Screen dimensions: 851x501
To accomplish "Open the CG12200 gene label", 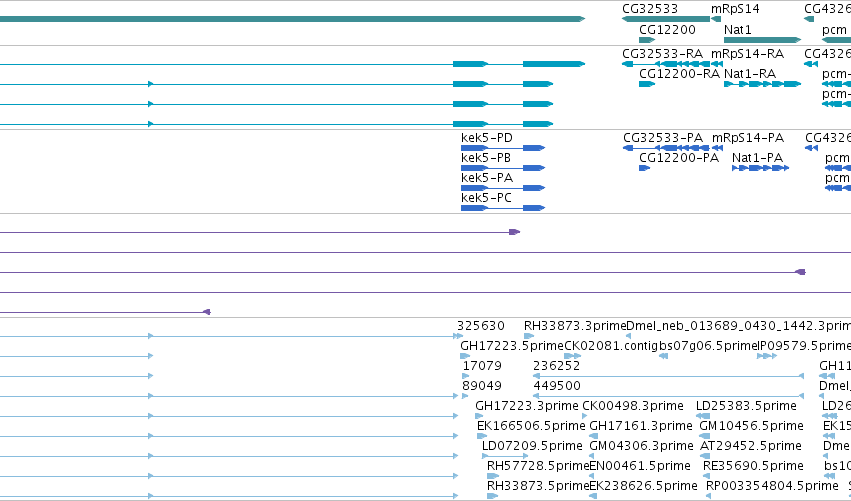I will [x=667, y=29].
